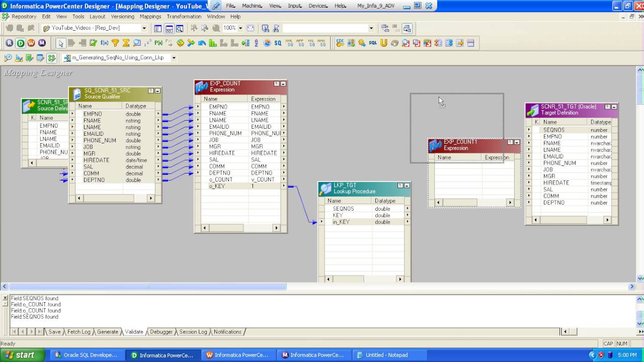Iconize the LKP_TGT transformation
This screenshot has height=362, width=644.
[407, 186]
